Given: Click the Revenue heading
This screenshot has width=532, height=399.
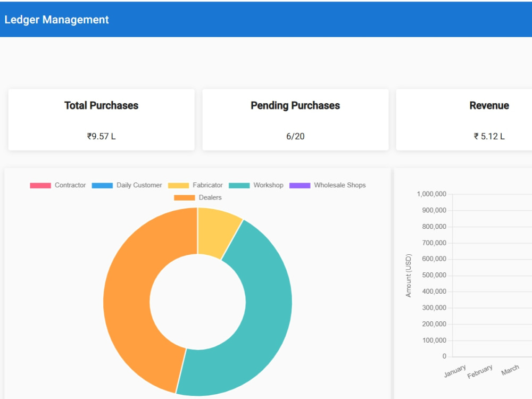Looking at the screenshot, I should 489,105.
